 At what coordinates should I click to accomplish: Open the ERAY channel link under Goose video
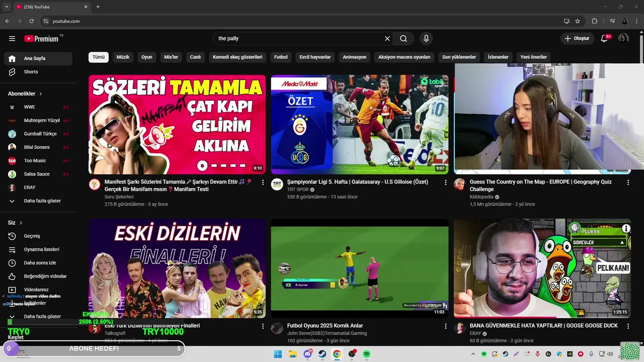click(x=475, y=333)
